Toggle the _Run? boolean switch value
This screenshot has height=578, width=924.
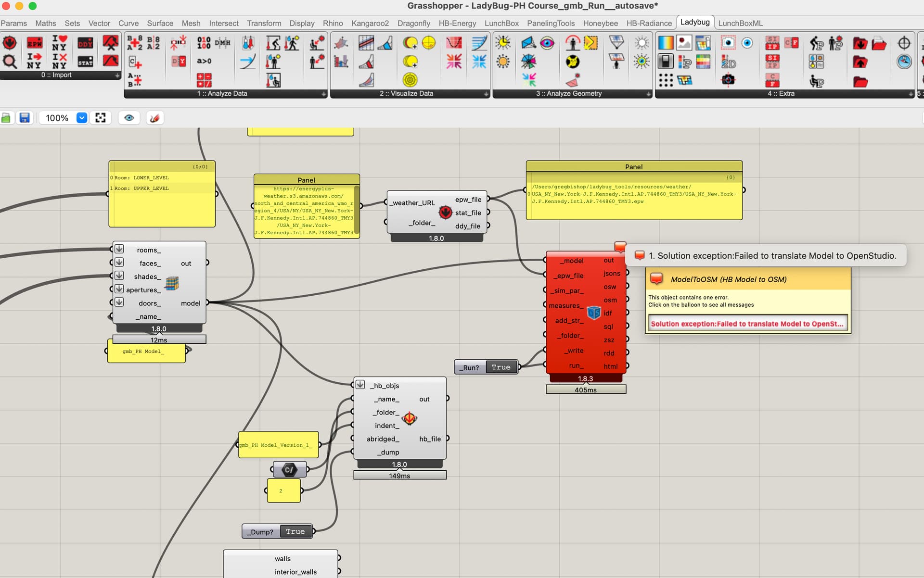pyautogui.click(x=500, y=367)
